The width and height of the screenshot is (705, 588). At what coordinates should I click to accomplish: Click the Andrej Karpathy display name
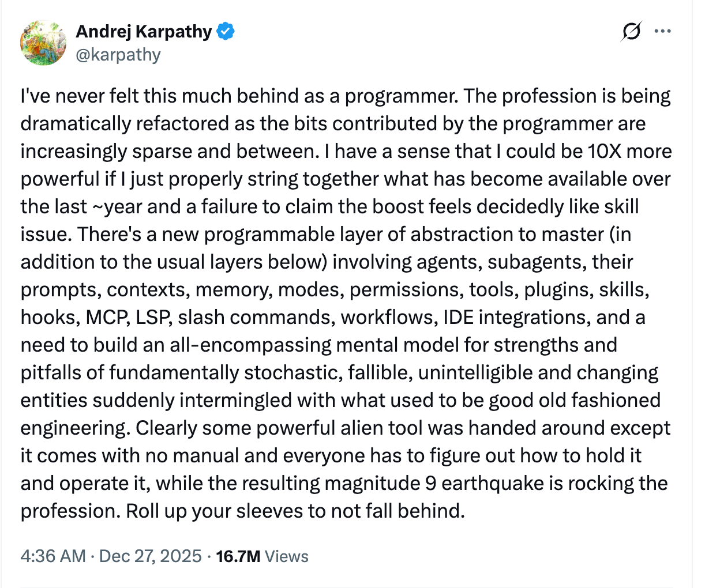(144, 32)
